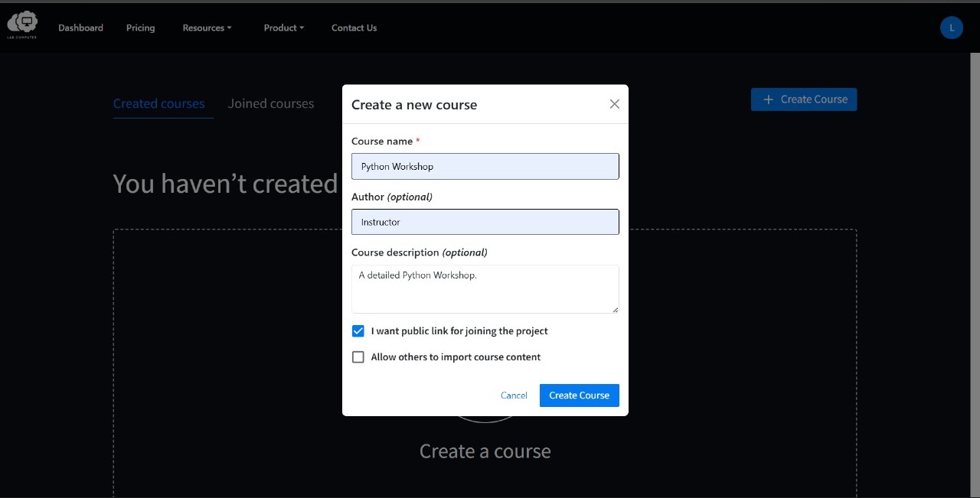Click the 'Create a course' placeholder text

[485, 451]
